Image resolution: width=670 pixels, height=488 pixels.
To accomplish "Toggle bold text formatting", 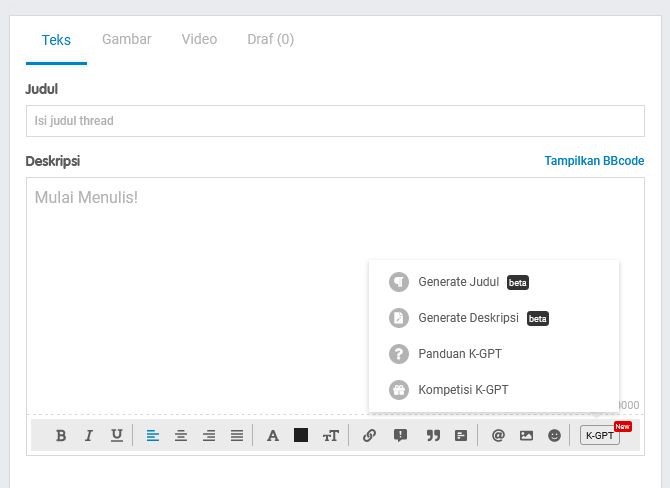I will [x=61, y=436].
